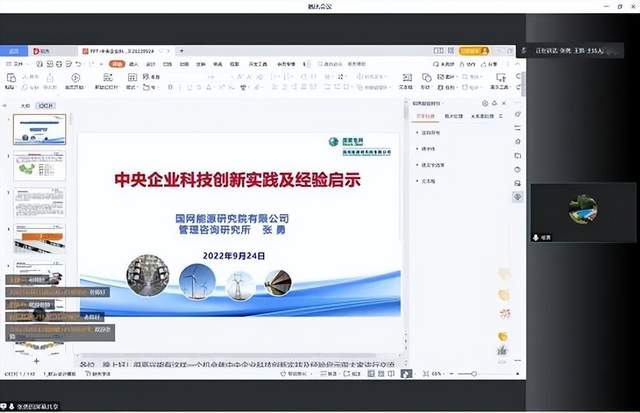640x413 pixels.
Task: Click the Print icon in quick access toolbar
Action: pyautogui.click(x=59, y=64)
